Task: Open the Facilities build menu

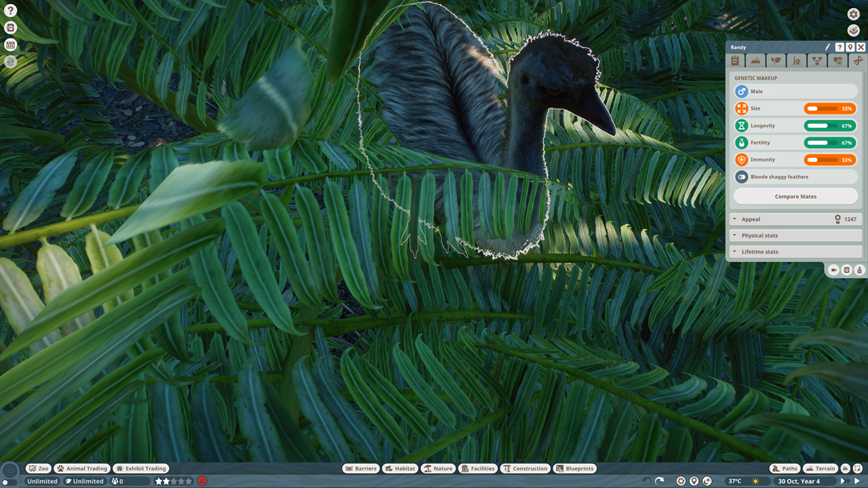Action: (478, 468)
